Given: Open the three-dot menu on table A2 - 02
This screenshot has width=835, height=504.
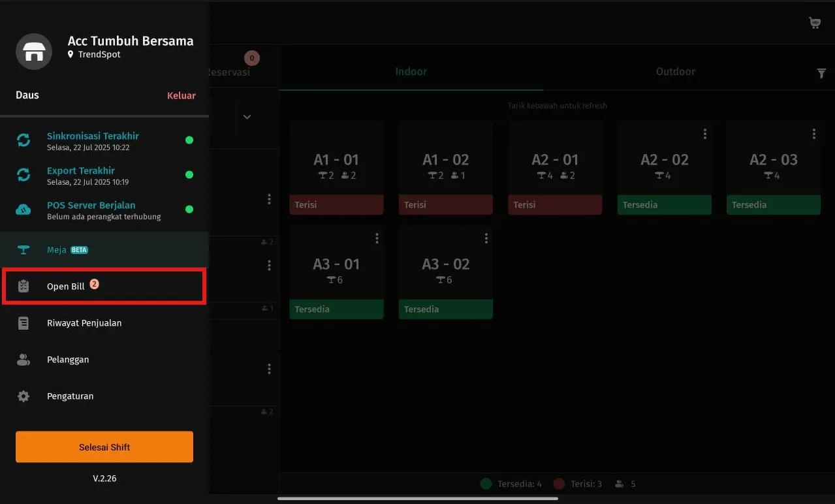Looking at the screenshot, I should pyautogui.click(x=705, y=134).
